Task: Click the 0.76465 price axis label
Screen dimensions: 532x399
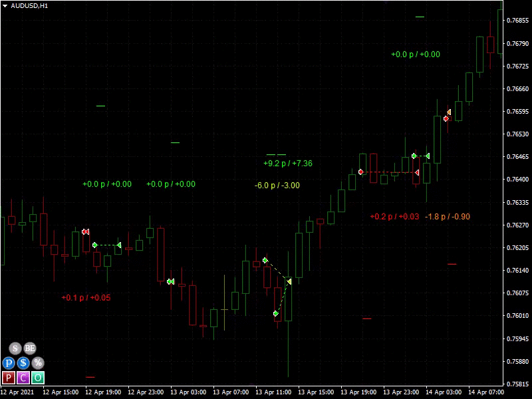Action: click(518, 157)
